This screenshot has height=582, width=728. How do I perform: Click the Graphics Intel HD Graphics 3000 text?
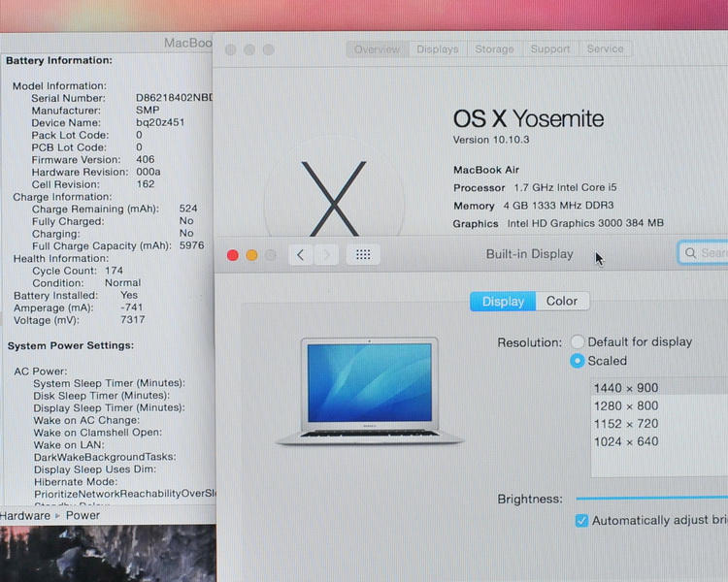(x=558, y=223)
